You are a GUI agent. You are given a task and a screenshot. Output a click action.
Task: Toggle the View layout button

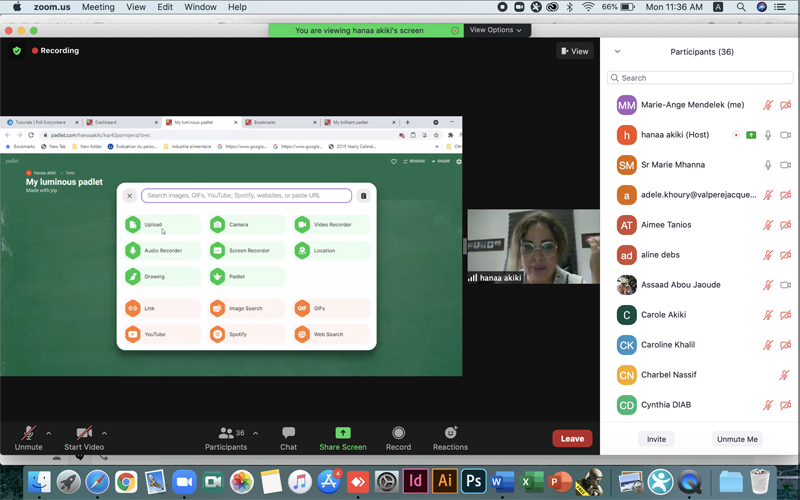[x=575, y=51]
